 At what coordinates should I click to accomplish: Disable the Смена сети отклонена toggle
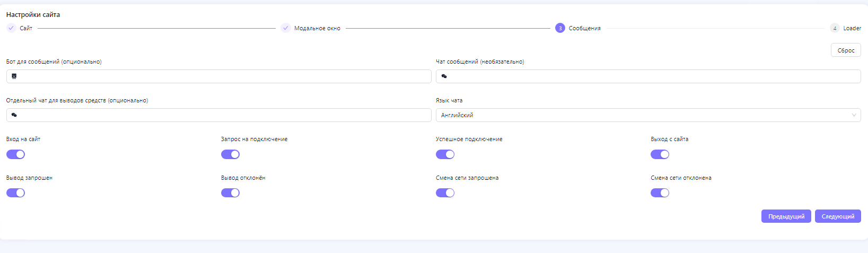click(x=660, y=193)
